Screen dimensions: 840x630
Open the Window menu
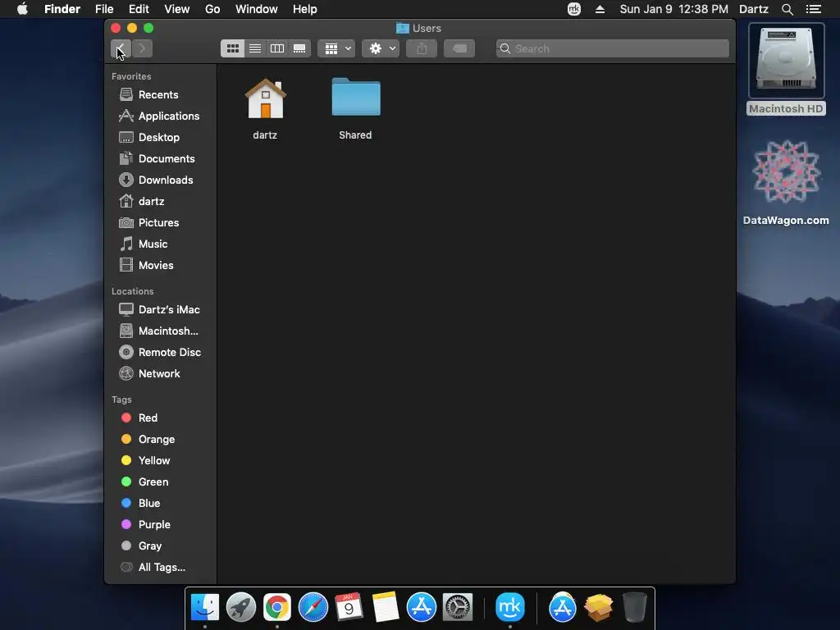click(x=257, y=9)
